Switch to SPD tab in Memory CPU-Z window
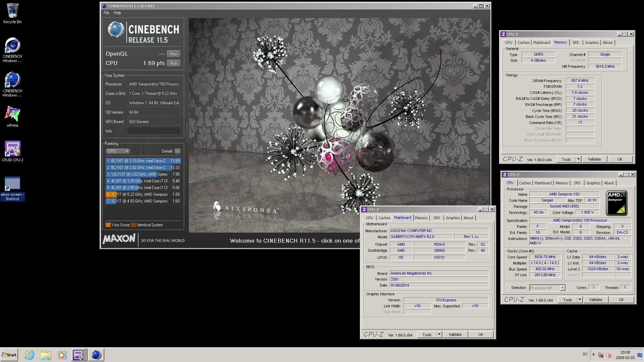Screen dimensions: 644x362 pos(576,43)
